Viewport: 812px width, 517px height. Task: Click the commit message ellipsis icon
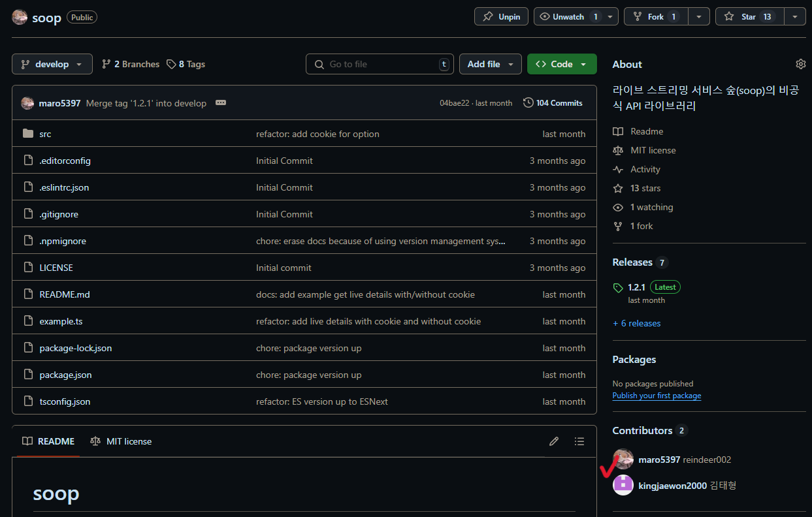pyautogui.click(x=221, y=103)
